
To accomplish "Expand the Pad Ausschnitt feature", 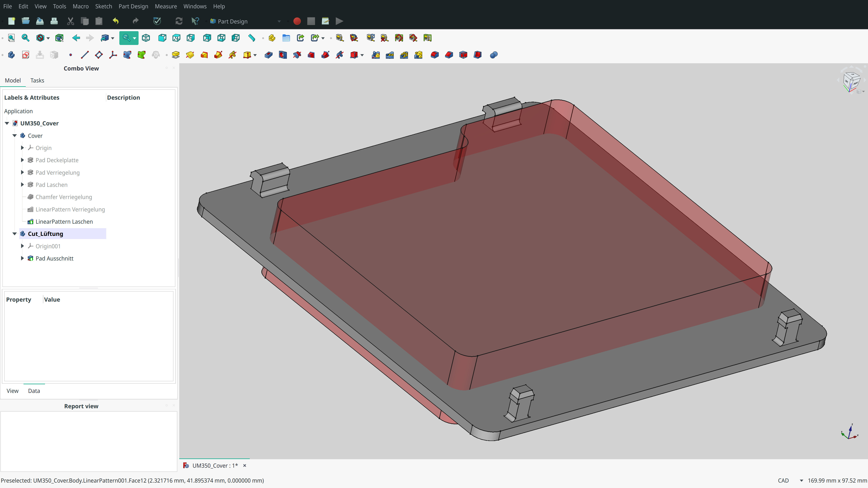I will pos(22,258).
